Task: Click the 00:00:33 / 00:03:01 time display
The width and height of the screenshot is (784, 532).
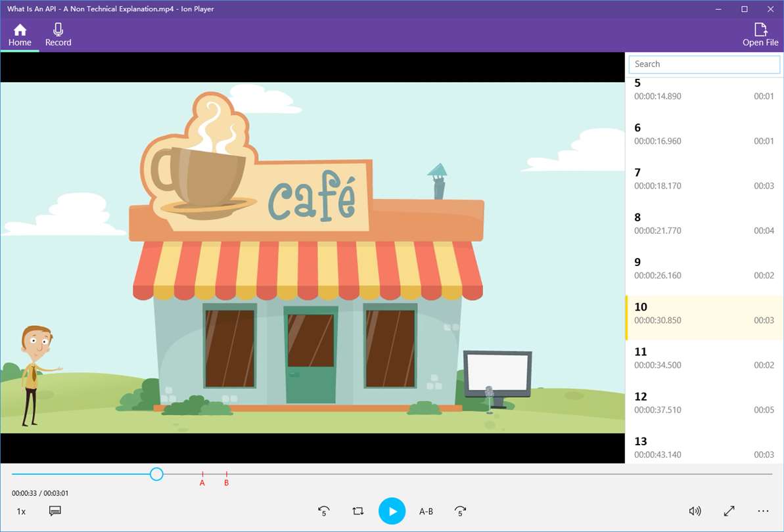Action: [x=40, y=493]
